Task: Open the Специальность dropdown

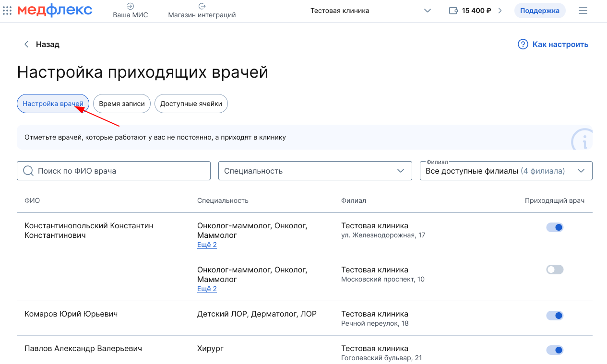Action: click(x=315, y=171)
